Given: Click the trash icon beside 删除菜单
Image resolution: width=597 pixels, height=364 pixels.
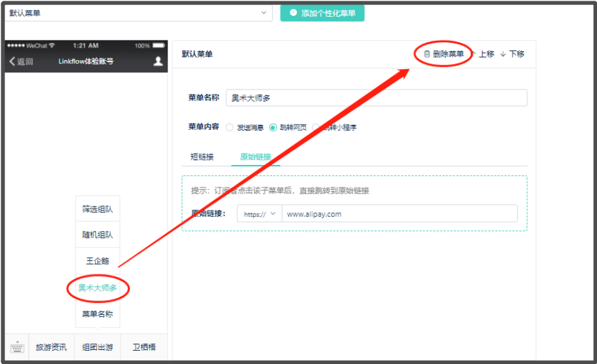Looking at the screenshot, I should [x=427, y=54].
